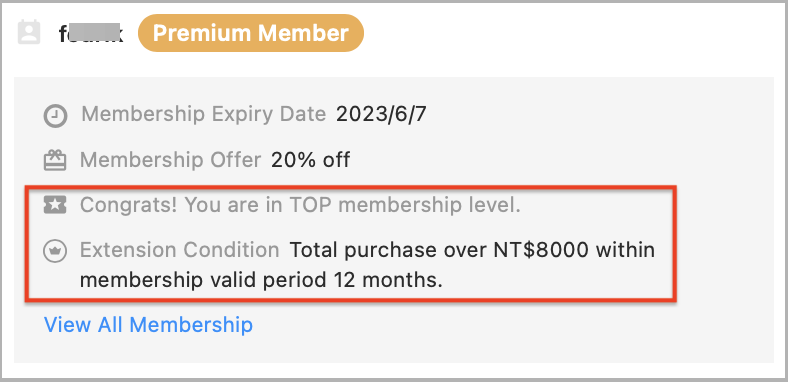Screen dimensions: 788x382
Task: Click the Extension Condition label
Action: point(179,250)
